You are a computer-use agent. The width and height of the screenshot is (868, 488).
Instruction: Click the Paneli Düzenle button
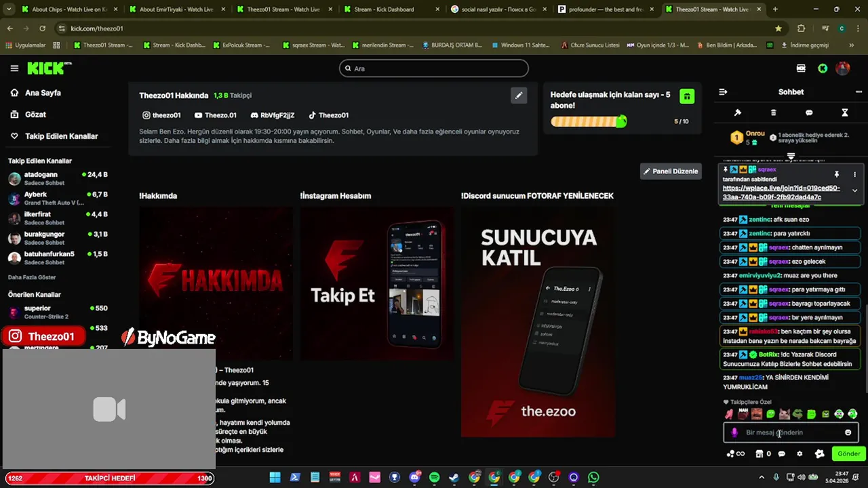point(671,171)
